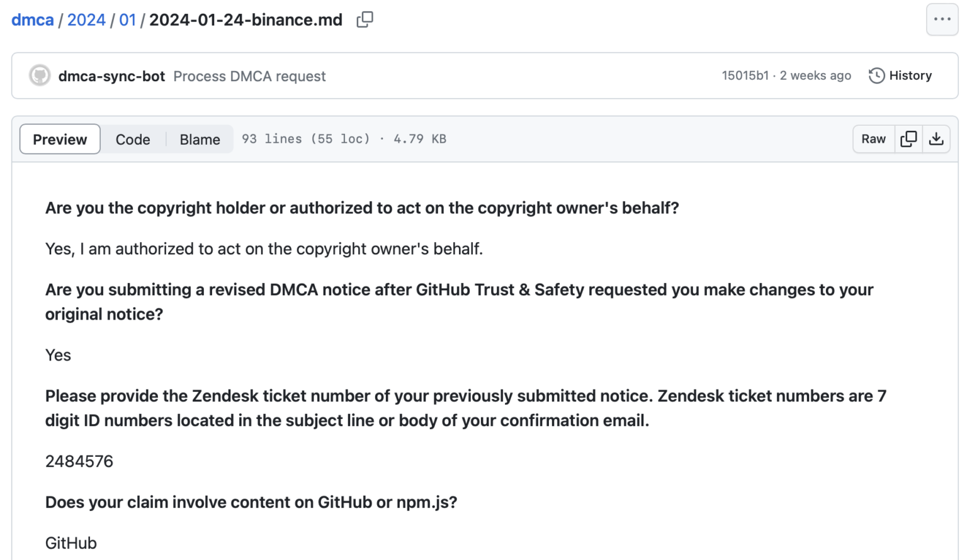Screen dimensions: 967x560
Task: Go to the dmca repository root link
Action: (x=33, y=20)
